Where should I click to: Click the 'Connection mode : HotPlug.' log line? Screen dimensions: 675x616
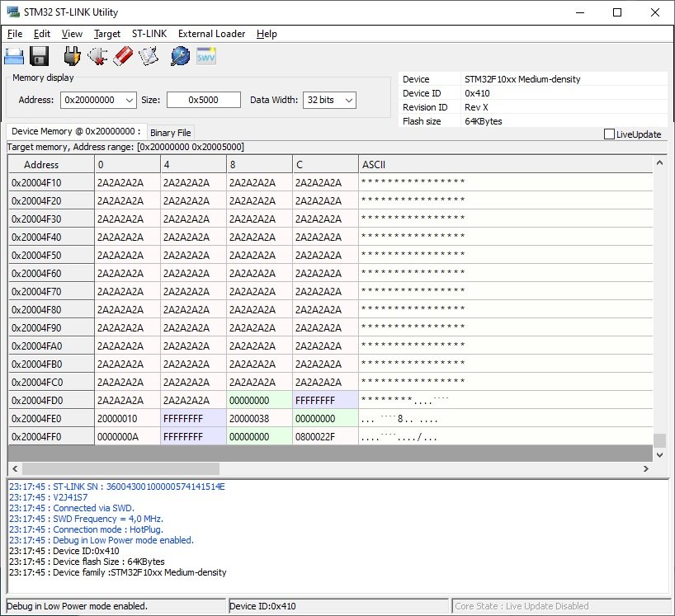(86, 529)
